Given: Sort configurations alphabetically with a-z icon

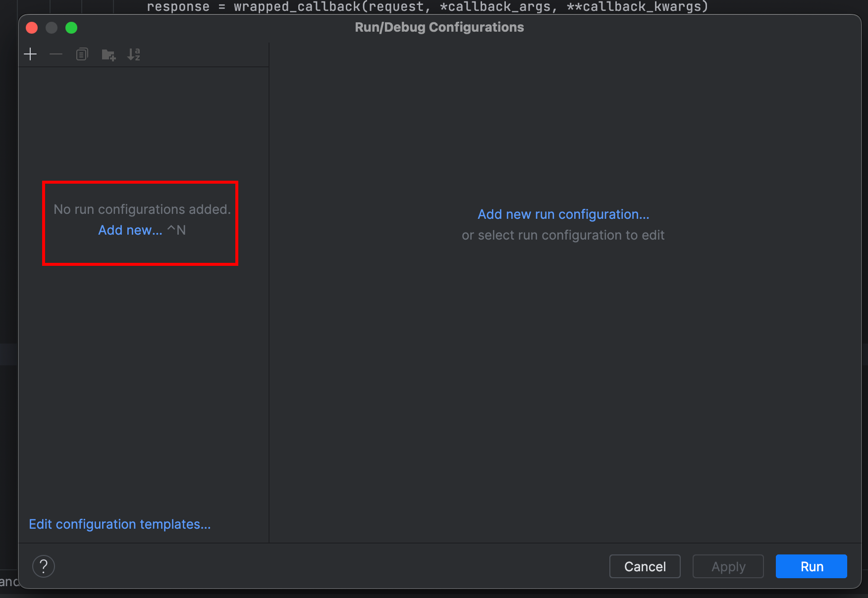Looking at the screenshot, I should pyautogui.click(x=134, y=54).
